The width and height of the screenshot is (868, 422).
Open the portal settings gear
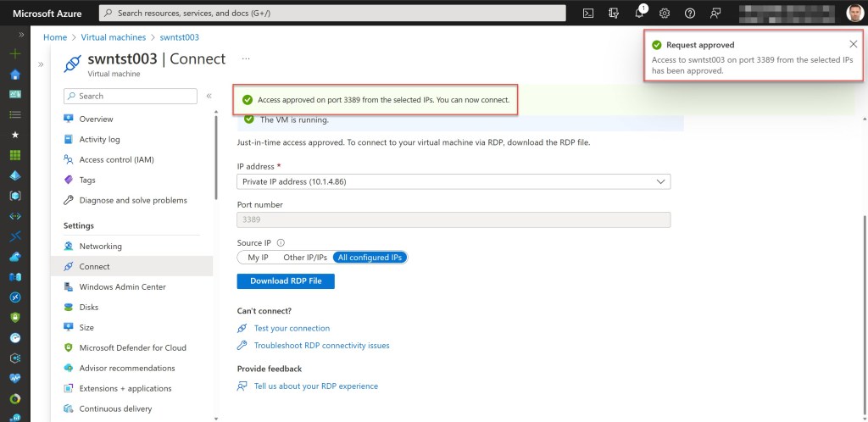click(665, 13)
